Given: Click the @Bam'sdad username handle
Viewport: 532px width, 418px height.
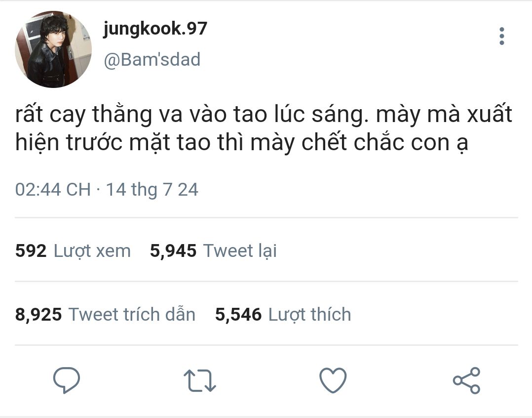Looking at the screenshot, I should point(152,59).
